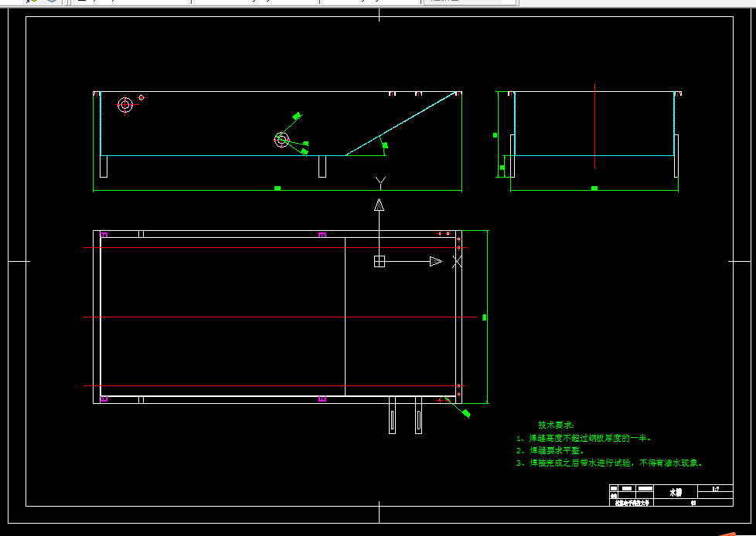Select the 技术要求: heading text
Image resolution: width=756 pixels, height=536 pixels.
click(557, 426)
